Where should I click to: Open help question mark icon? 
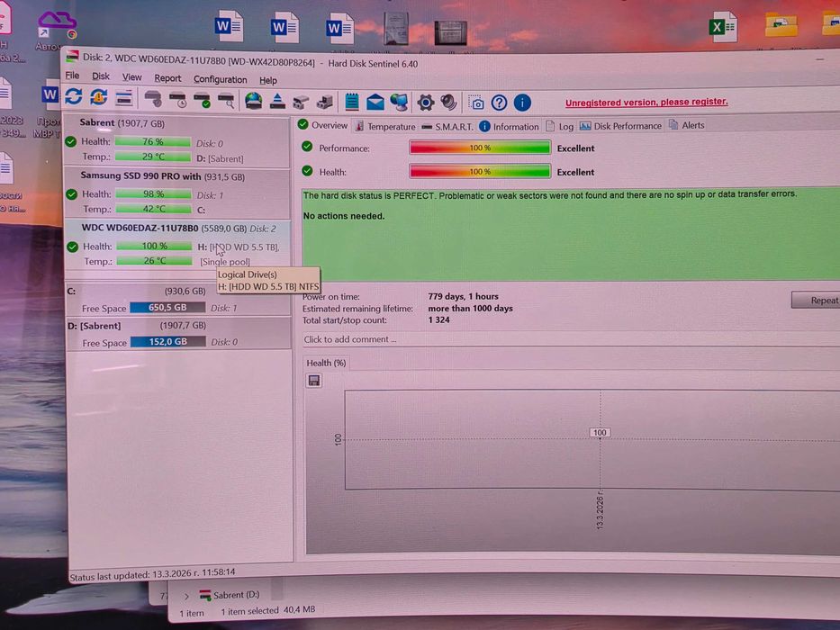pyautogui.click(x=499, y=103)
